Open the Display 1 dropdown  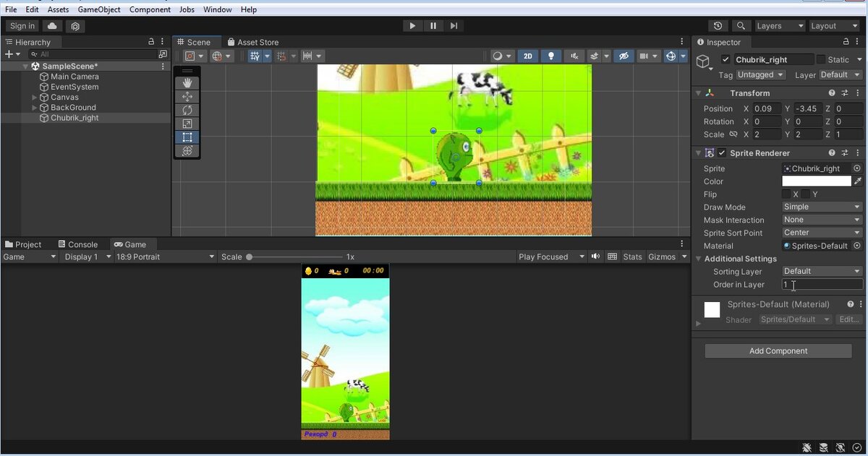coord(87,257)
